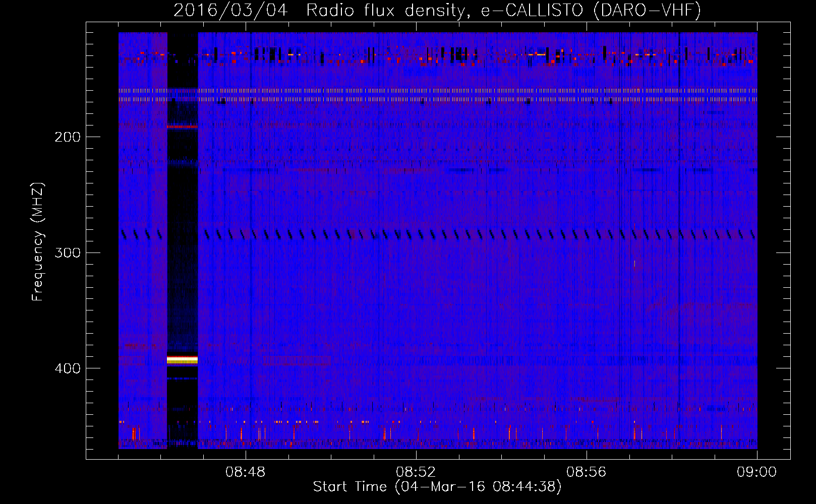Click the bright white-yellow band near 400 MHz
Image resolution: width=816 pixels, height=504 pixels.
[182, 359]
